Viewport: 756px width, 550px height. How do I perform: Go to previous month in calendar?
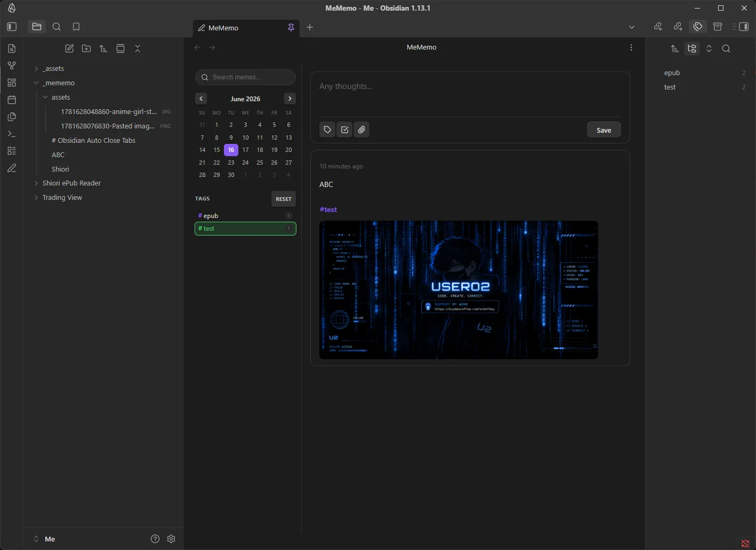point(201,99)
